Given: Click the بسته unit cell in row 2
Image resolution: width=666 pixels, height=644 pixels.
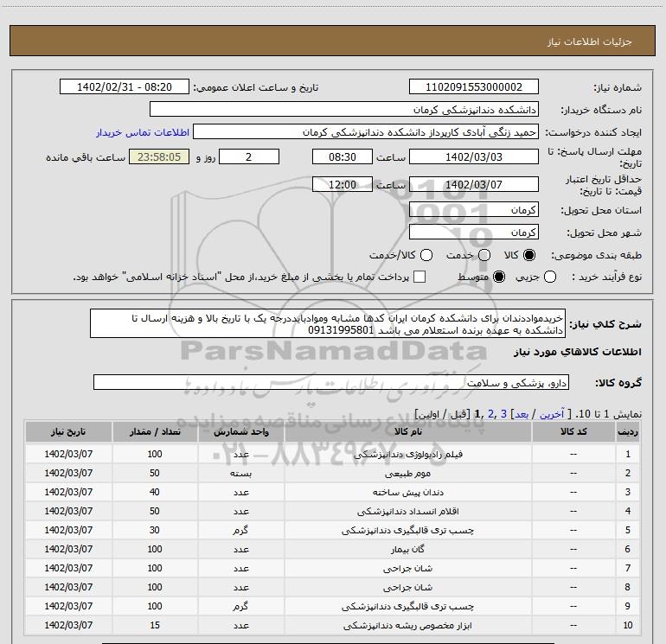Looking at the screenshot, I should pos(240,474).
